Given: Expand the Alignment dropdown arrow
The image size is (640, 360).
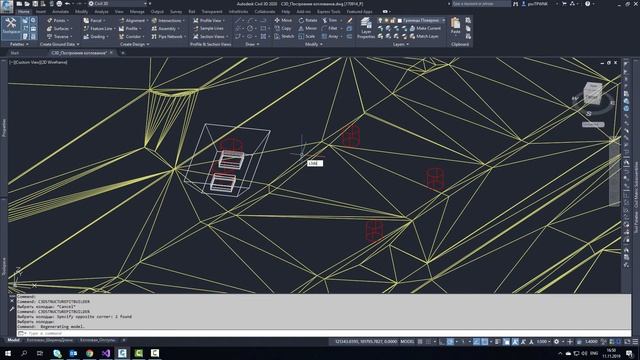Looking at the screenshot, I should [147, 20].
